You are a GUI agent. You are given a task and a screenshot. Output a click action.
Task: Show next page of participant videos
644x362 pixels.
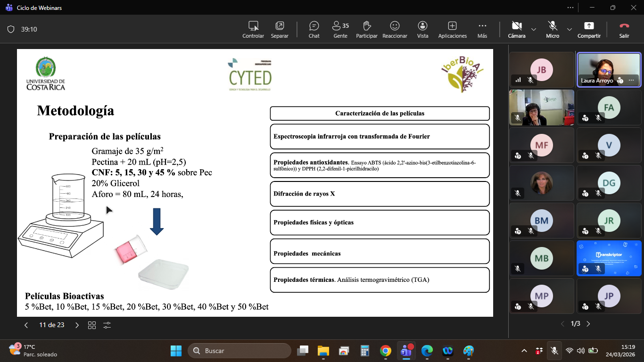[x=588, y=324]
